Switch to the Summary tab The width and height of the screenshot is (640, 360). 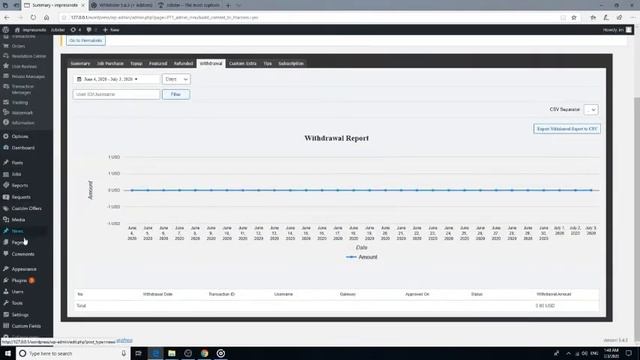point(80,64)
